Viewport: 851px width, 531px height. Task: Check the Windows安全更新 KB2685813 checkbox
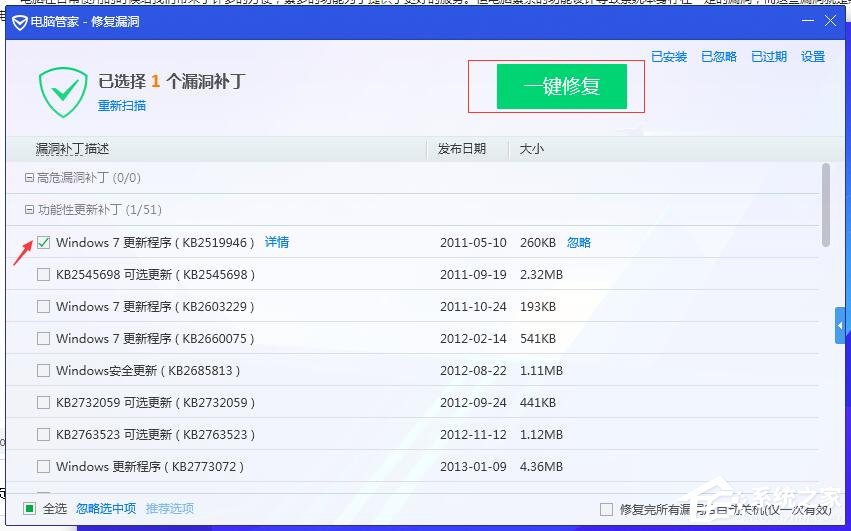[43, 371]
